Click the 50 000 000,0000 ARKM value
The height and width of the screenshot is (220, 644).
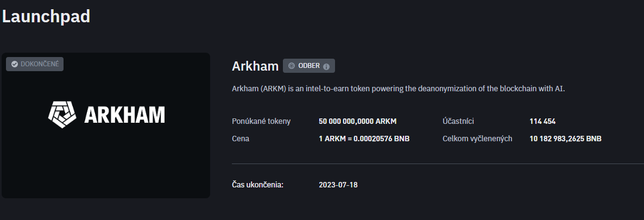[361, 121]
